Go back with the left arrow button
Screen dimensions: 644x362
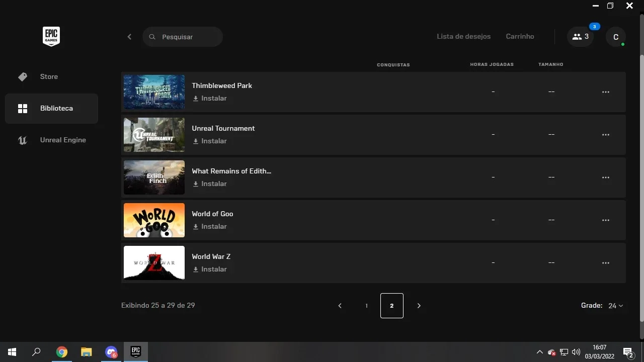click(129, 37)
